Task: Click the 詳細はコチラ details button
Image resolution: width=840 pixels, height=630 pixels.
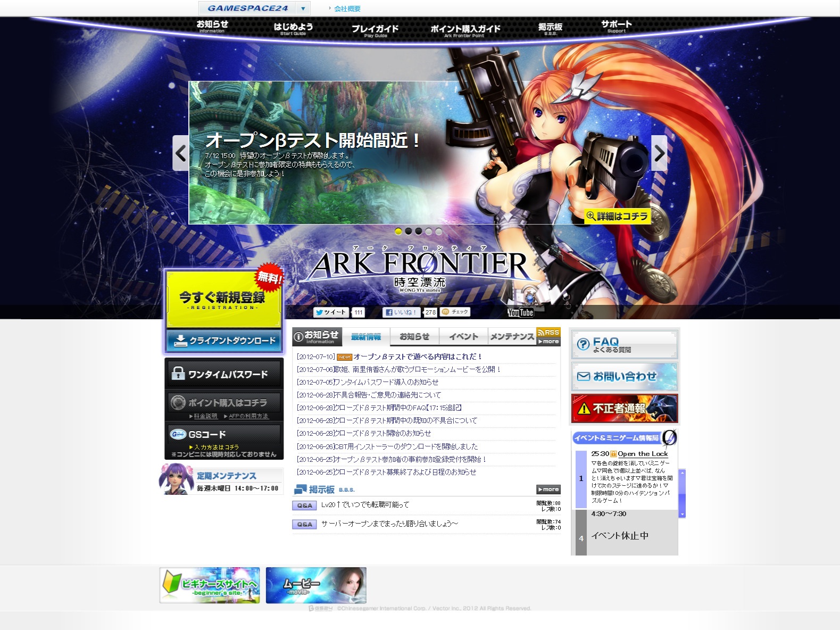Action: tap(617, 216)
